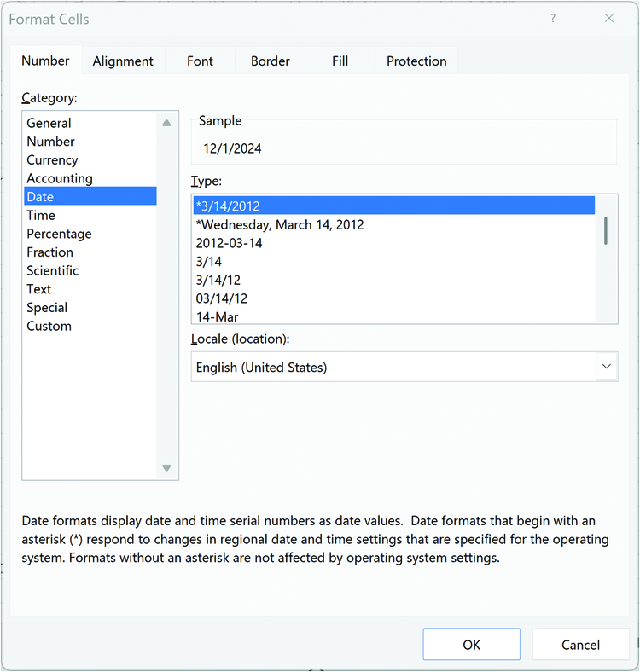Viewport: 640px width, 672px height.
Task: Open the Font tab
Action: 200,61
